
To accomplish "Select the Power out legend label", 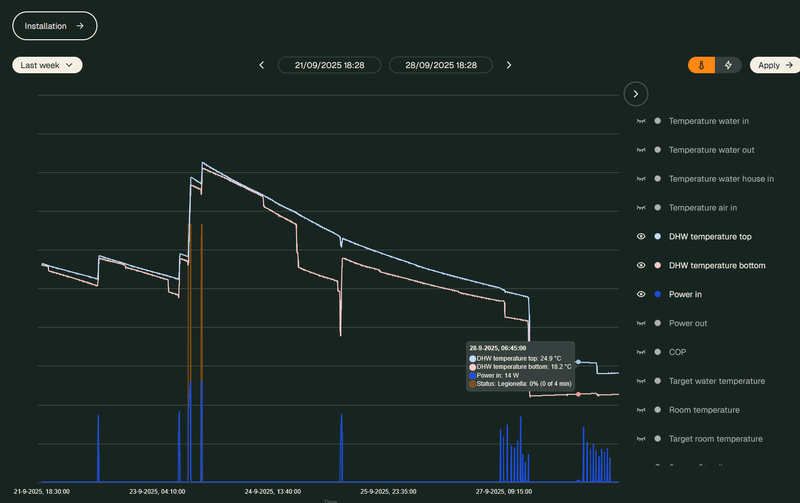I will [x=688, y=323].
